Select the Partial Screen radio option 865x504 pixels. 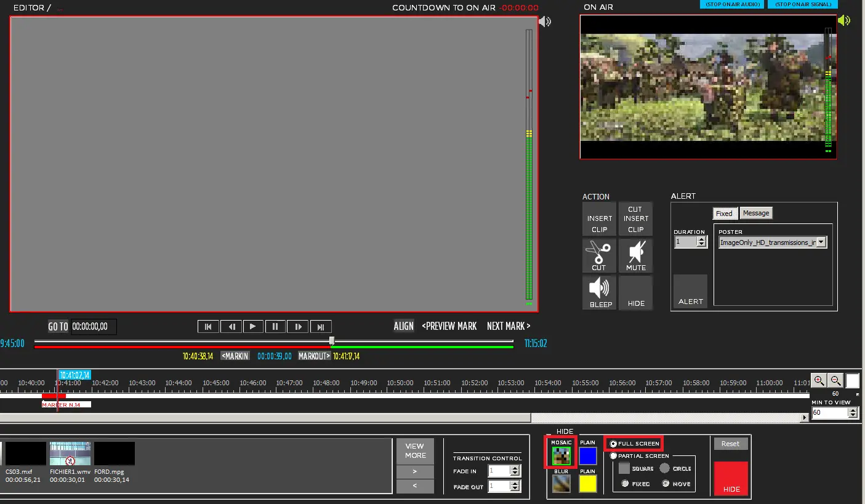point(614,456)
